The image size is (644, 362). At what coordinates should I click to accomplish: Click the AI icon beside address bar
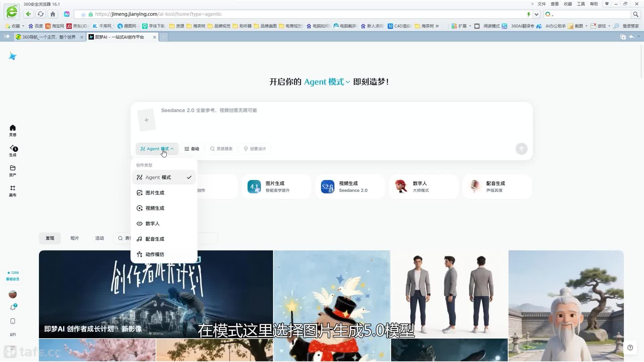67,14
